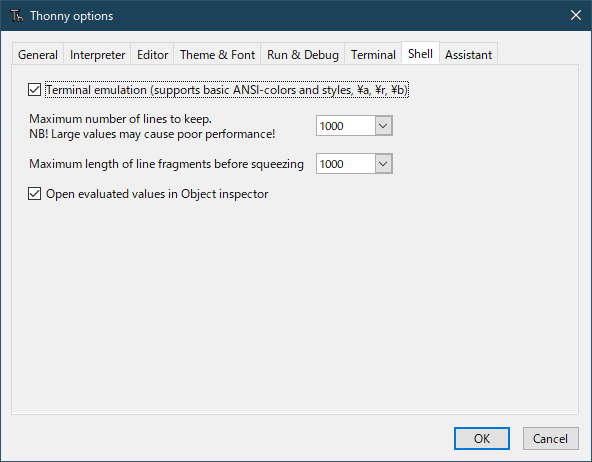Image resolution: width=592 pixels, height=462 pixels.
Task: Select the Terminal tab
Action: click(x=373, y=54)
